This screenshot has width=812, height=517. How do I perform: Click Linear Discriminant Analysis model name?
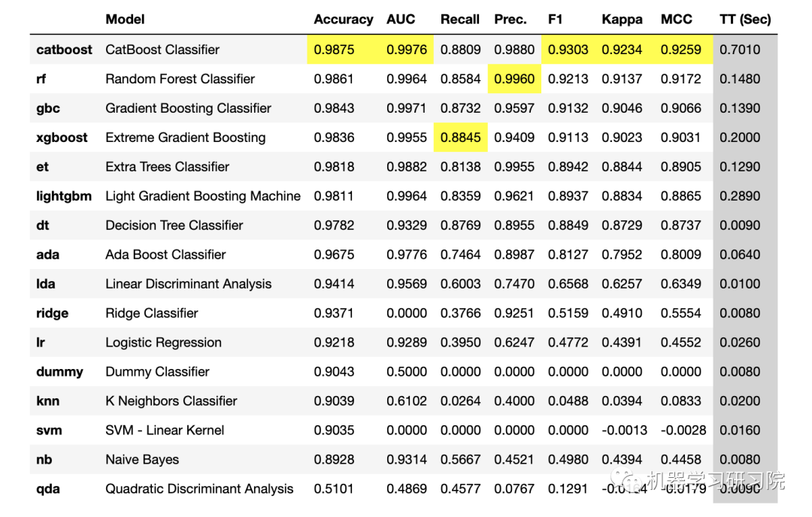(x=189, y=283)
